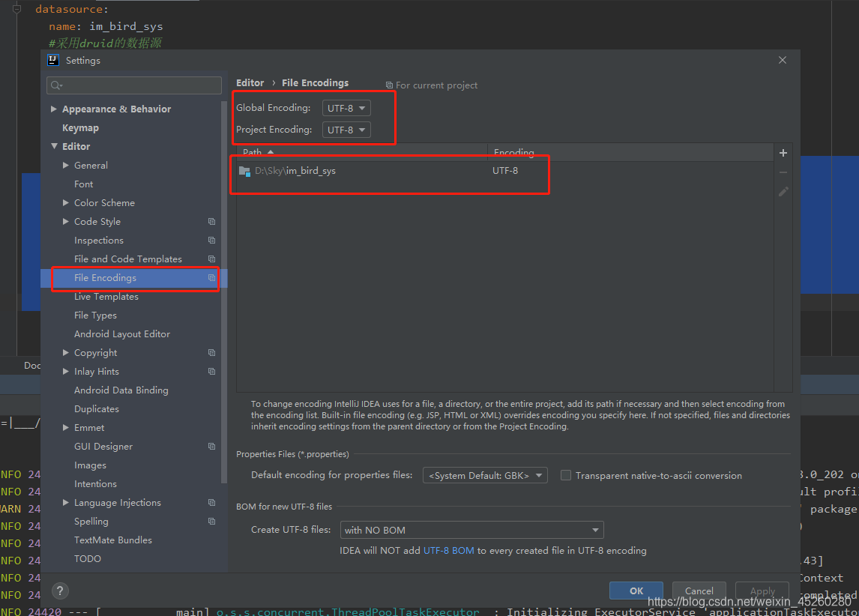The height and width of the screenshot is (616, 859).
Task: Click the folder icon next to D:\Sky\im_bird_sys
Action: coord(244,170)
